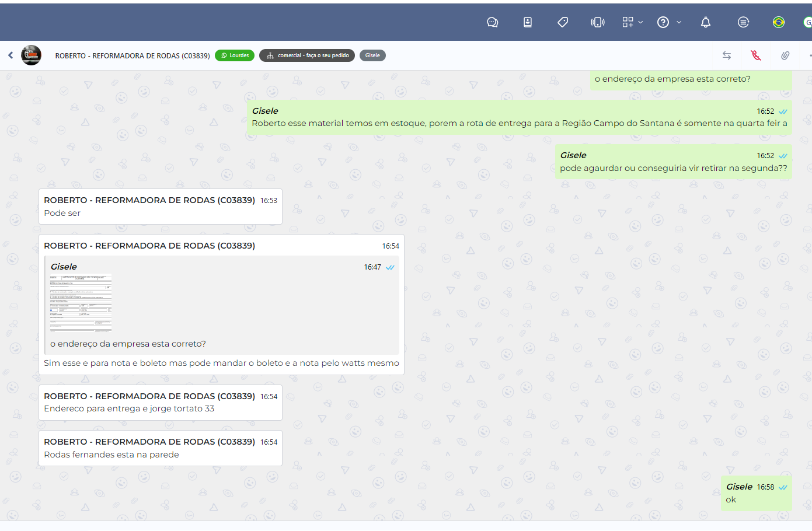Screen dimensions: 812x531
Task: Click the green Lourdes WhatsApp tag
Action: pyautogui.click(x=235, y=55)
